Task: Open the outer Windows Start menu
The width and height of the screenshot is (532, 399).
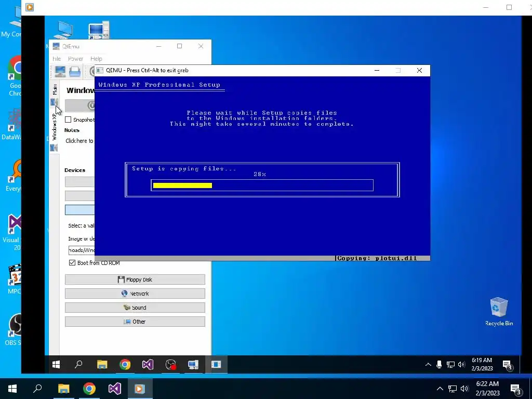Action: tap(12, 389)
